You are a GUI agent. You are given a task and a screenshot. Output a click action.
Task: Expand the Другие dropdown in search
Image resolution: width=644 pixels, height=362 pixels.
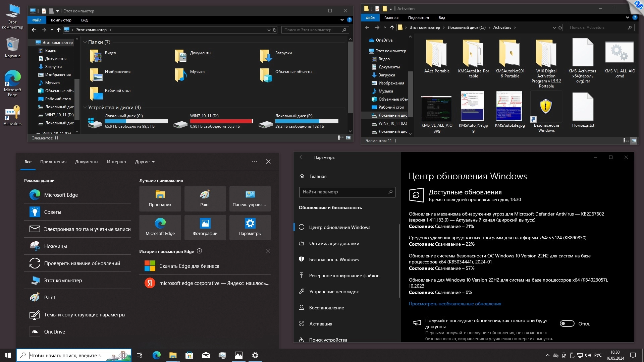[145, 162]
